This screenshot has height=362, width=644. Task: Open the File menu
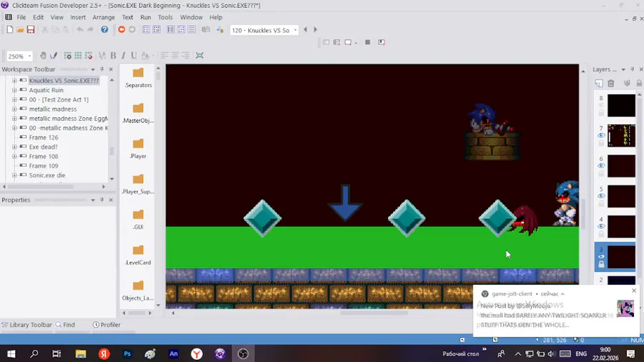tap(21, 17)
